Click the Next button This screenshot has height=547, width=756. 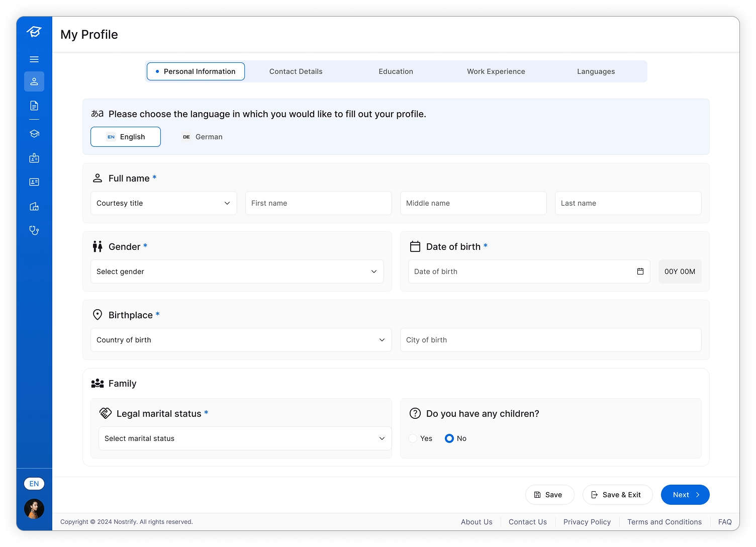point(685,495)
